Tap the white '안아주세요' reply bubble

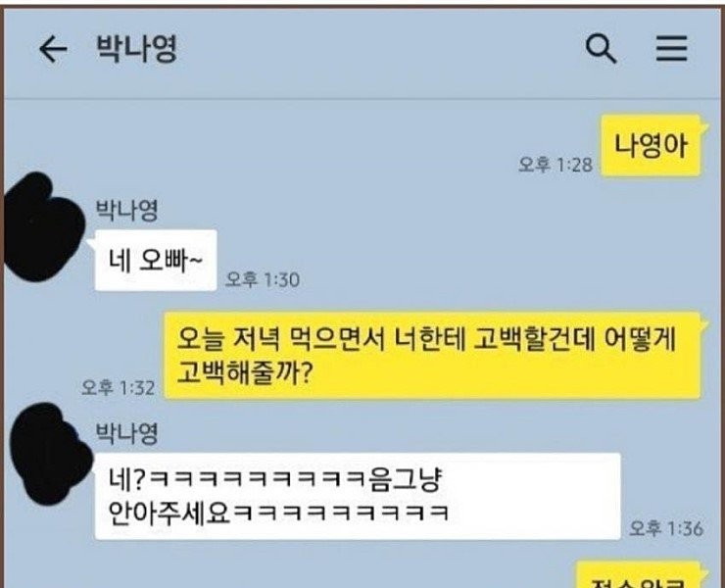point(358,496)
